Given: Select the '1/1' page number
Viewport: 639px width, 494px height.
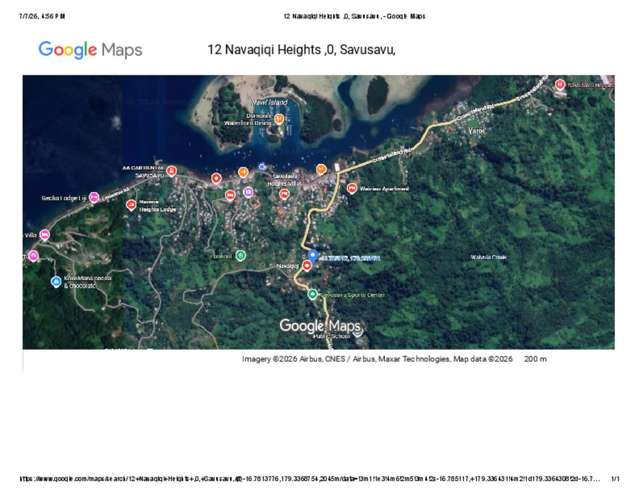Looking at the screenshot, I should [x=615, y=479].
